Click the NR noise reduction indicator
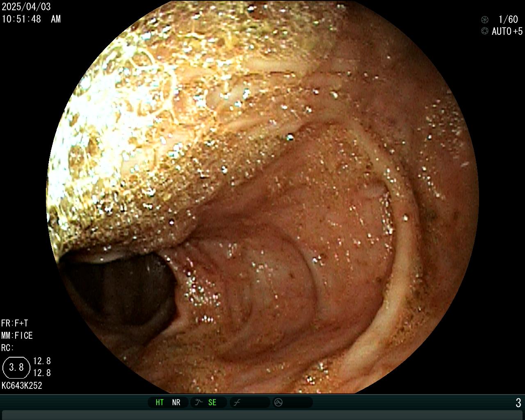This screenshot has height=420, width=525. pos(176,402)
